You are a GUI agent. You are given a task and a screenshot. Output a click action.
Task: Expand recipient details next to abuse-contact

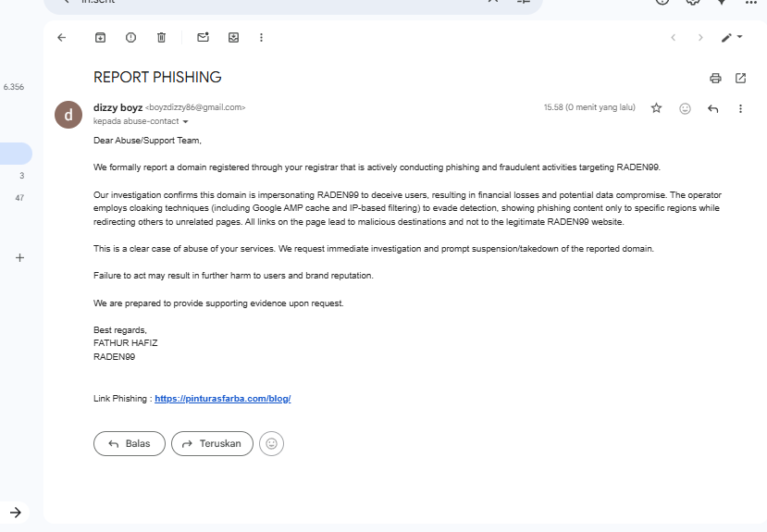[185, 122]
